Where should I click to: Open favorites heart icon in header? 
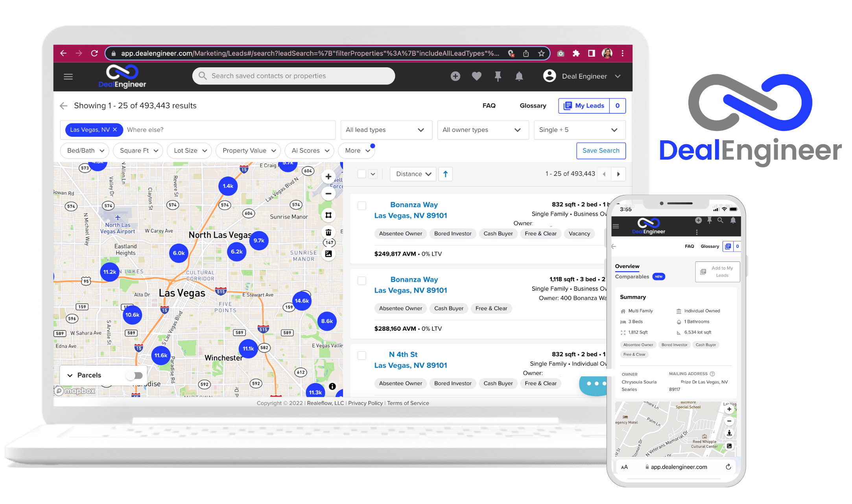(476, 76)
